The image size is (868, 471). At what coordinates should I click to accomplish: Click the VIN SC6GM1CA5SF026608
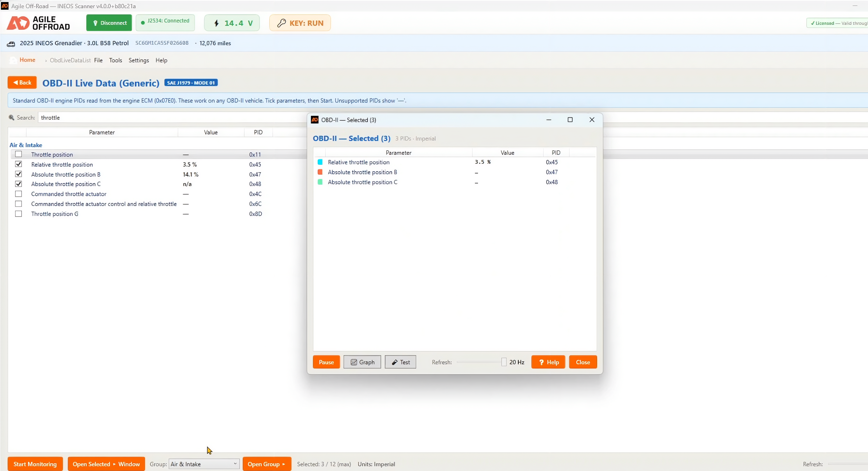(x=162, y=43)
